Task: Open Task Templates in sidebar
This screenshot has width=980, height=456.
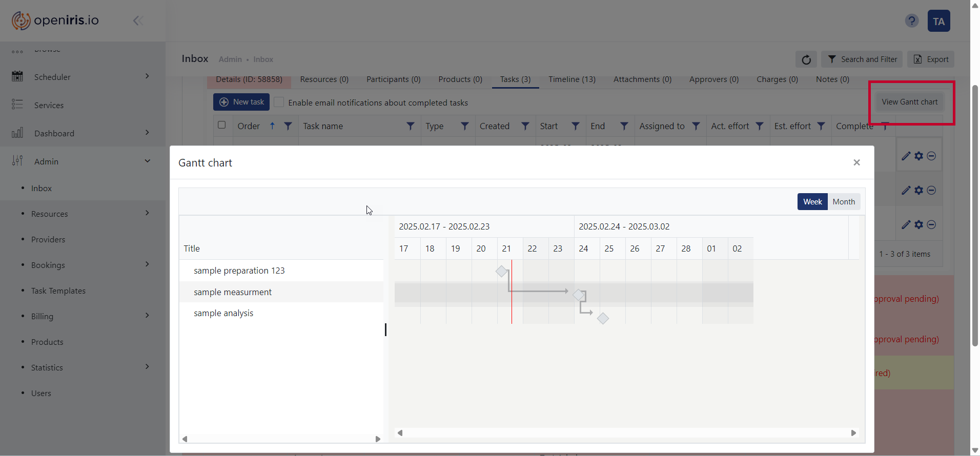Action: [58, 291]
